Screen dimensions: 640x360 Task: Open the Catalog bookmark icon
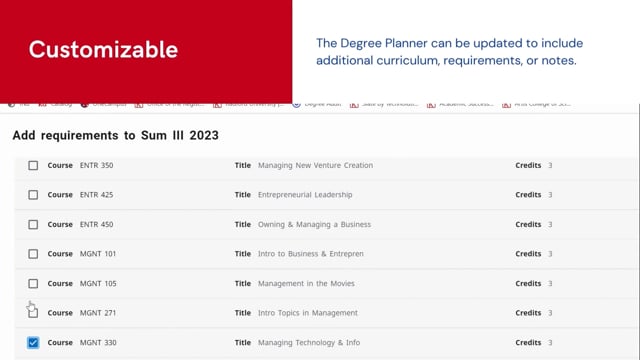point(42,104)
